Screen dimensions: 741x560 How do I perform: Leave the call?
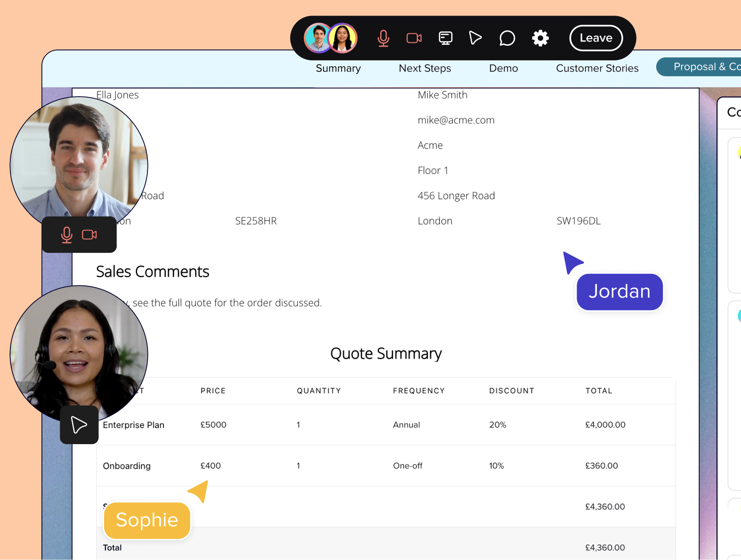[x=596, y=38]
